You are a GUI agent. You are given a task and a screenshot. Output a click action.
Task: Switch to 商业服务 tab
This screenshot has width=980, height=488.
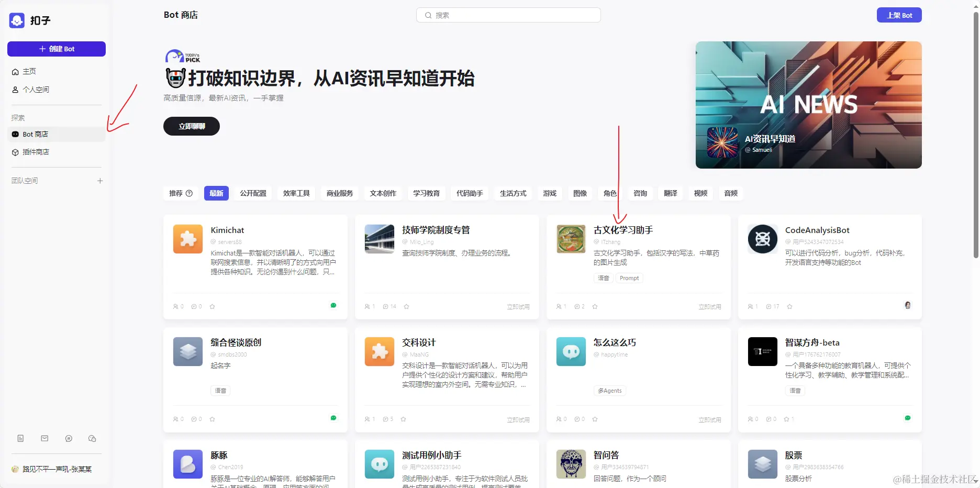click(x=340, y=193)
